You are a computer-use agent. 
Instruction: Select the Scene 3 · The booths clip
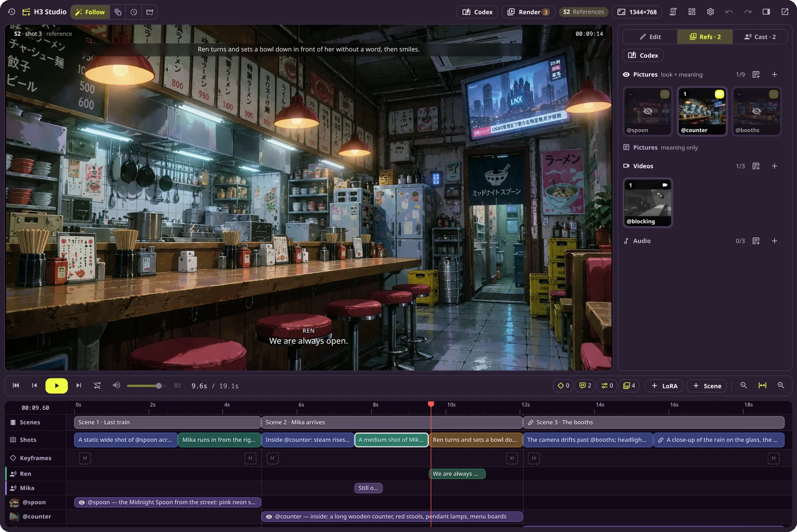click(x=654, y=422)
